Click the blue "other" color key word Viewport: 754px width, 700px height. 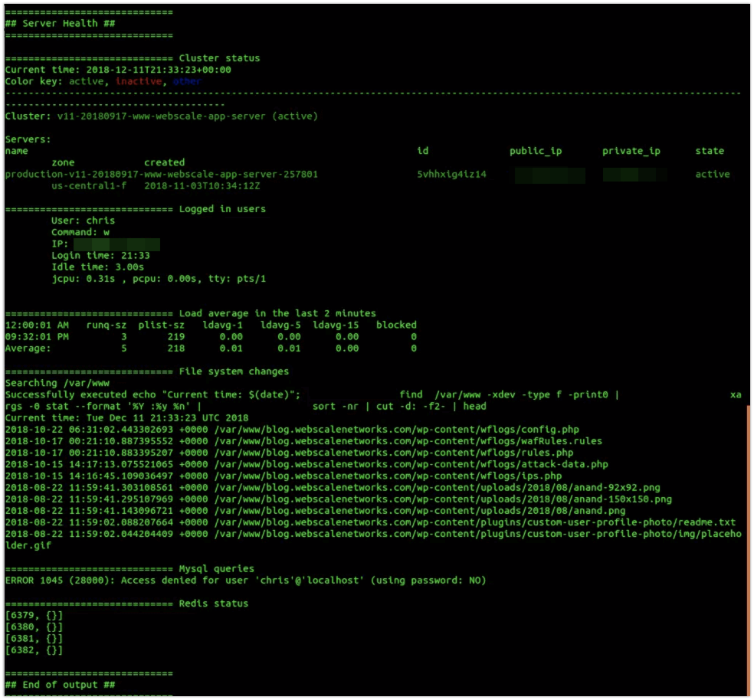point(187,81)
